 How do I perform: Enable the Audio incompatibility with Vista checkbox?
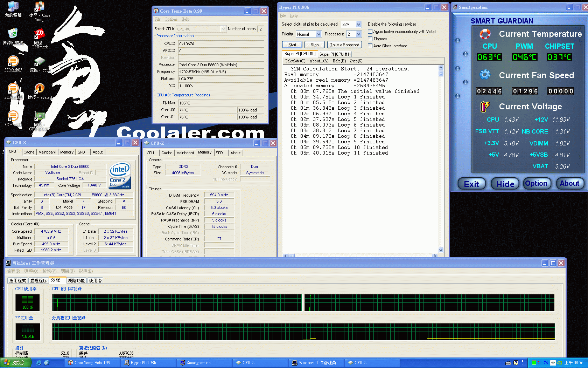click(370, 32)
